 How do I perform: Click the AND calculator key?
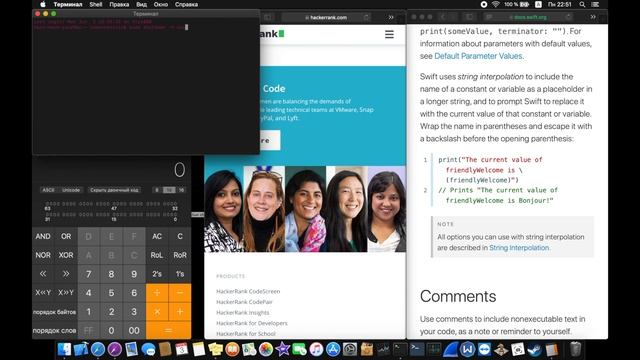click(x=43, y=236)
